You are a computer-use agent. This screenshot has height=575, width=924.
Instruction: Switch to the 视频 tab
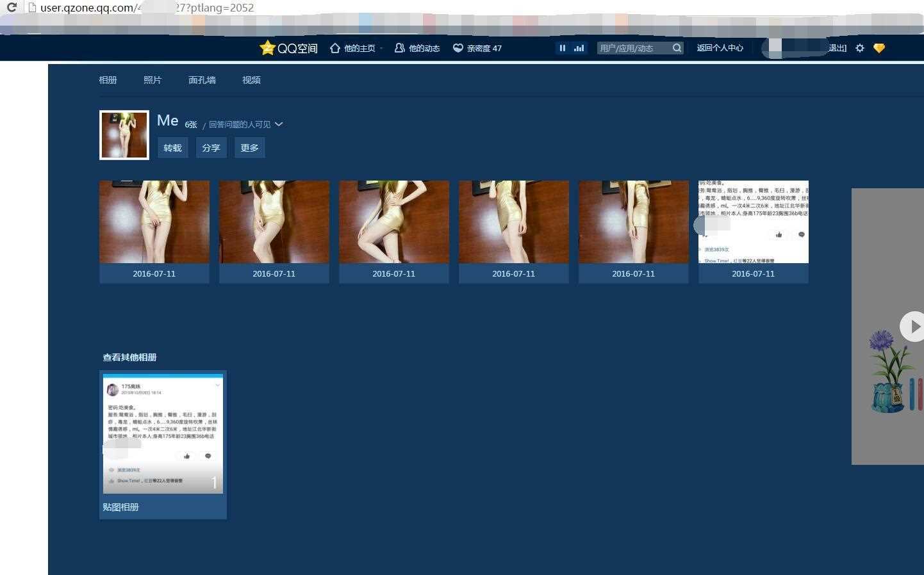[x=251, y=80]
